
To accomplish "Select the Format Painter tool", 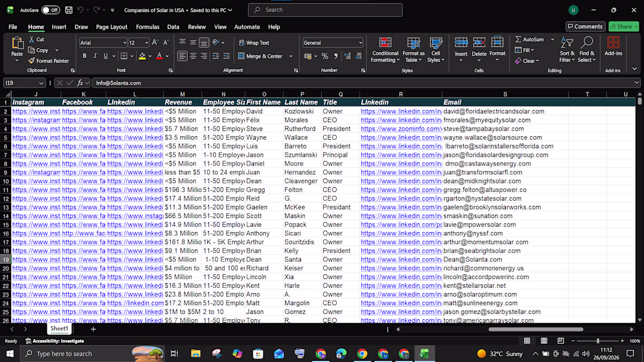I will (49, 61).
